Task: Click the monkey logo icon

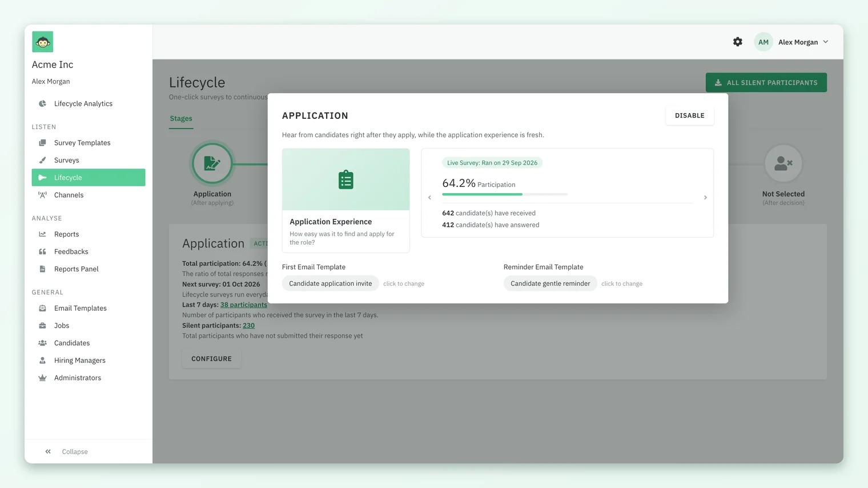Action: coord(42,42)
